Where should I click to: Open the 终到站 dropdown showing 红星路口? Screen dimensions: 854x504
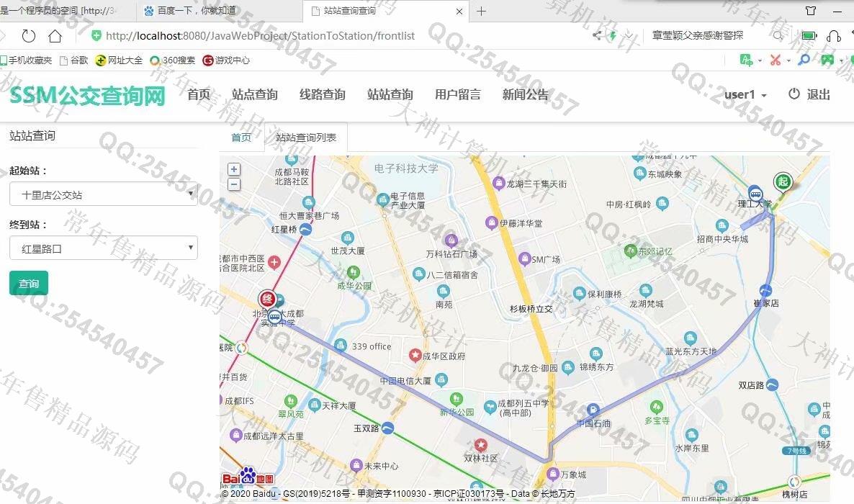pyautogui.click(x=104, y=248)
